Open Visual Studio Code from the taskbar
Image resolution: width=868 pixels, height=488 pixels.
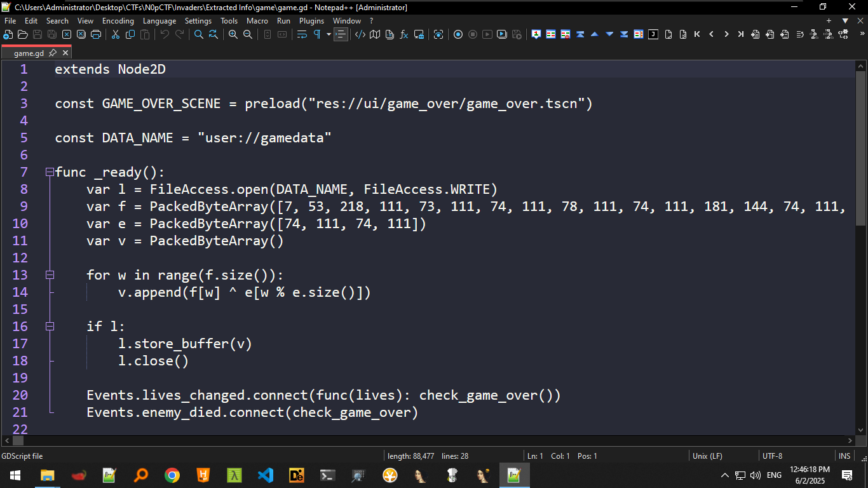tap(265, 475)
